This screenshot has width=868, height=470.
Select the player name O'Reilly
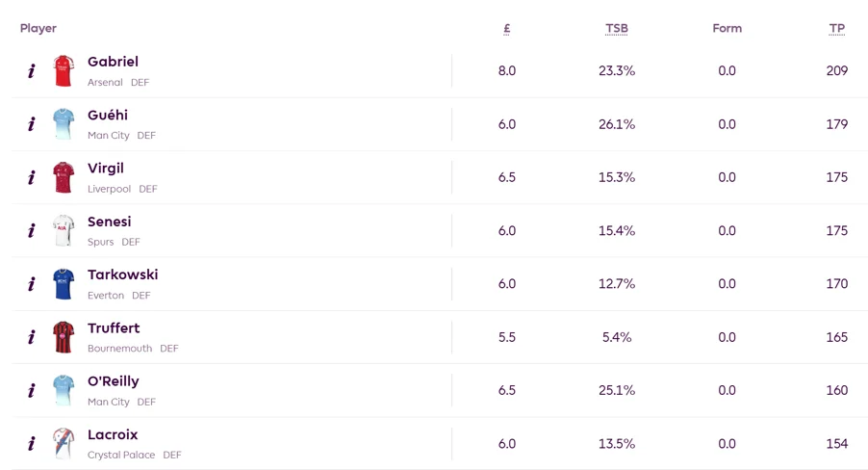(114, 381)
